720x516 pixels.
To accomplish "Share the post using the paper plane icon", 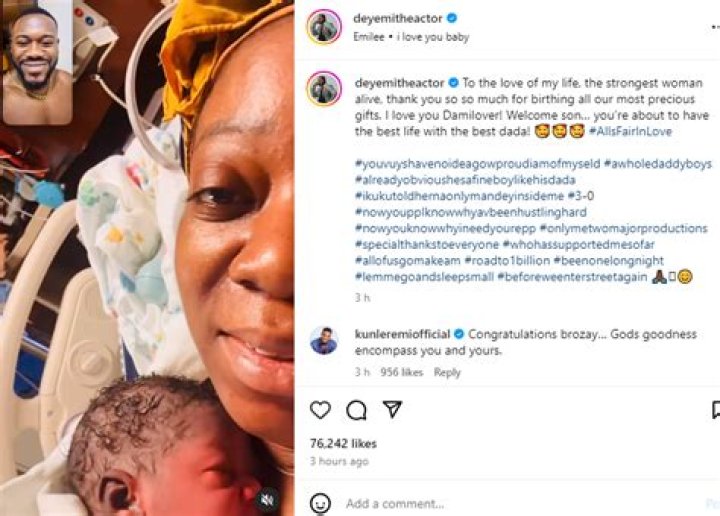I will point(393,410).
